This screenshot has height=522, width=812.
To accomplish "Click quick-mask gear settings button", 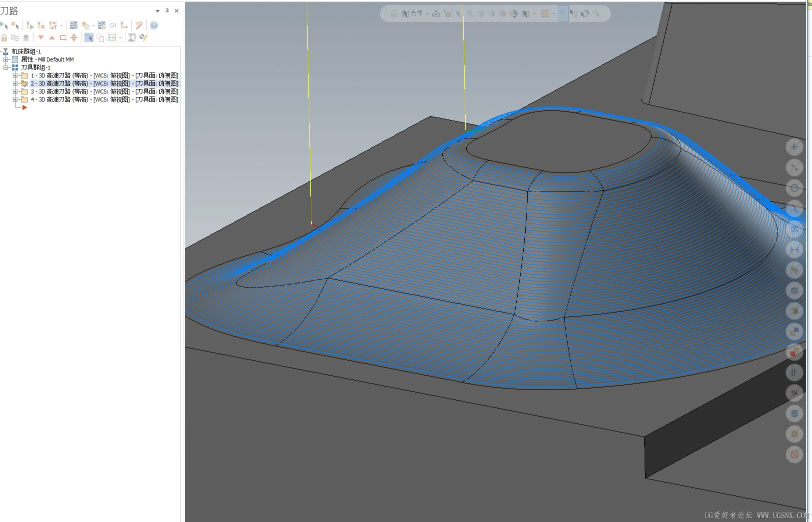I will click(794, 434).
